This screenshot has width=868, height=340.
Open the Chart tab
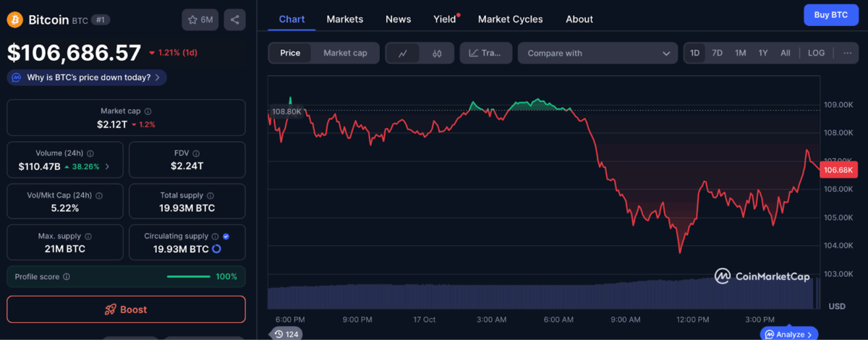(292, 20)
